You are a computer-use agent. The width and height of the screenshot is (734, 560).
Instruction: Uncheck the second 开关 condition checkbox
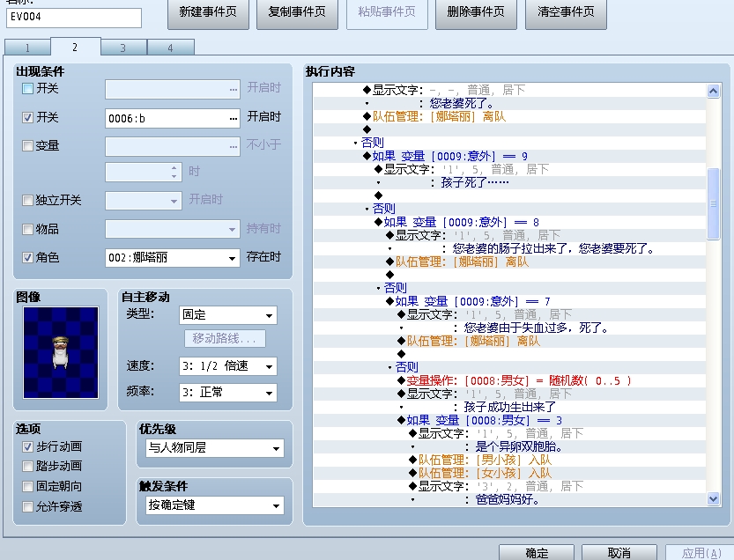point(27,117)
